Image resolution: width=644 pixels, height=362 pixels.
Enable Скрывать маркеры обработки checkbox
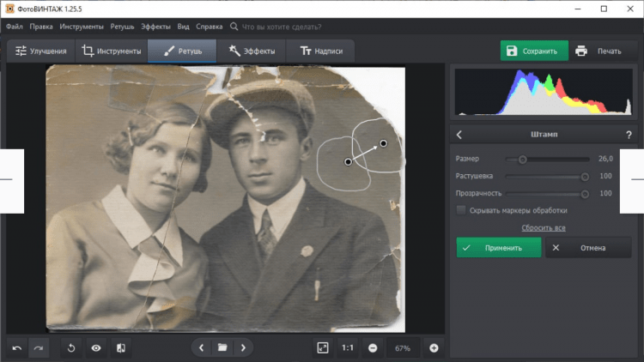point(461,210)
